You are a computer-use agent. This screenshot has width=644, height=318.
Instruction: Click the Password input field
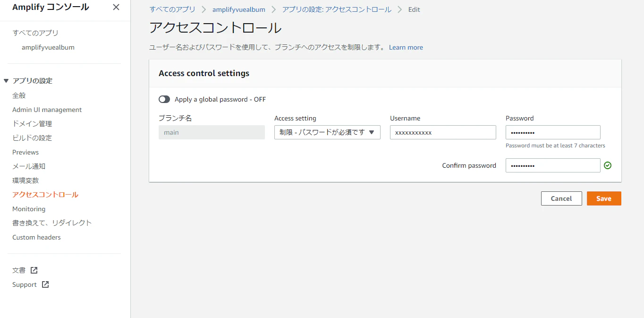tap(553, 132)
